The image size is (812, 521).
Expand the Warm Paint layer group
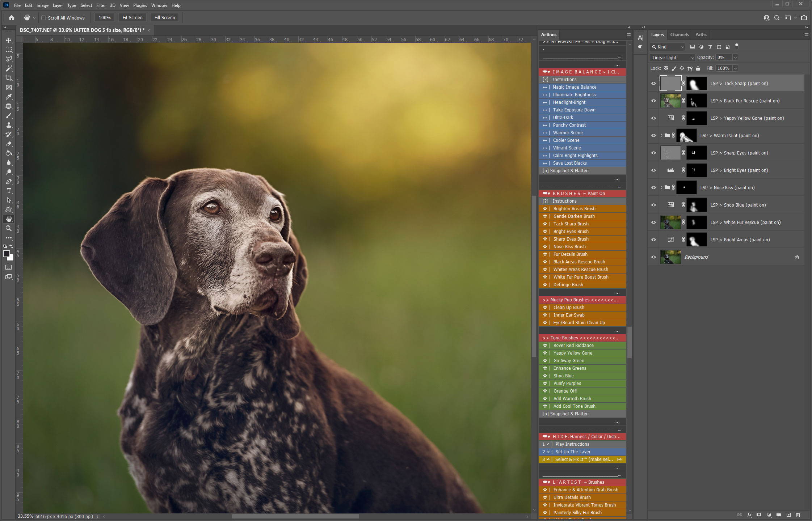tap(661, 136)
